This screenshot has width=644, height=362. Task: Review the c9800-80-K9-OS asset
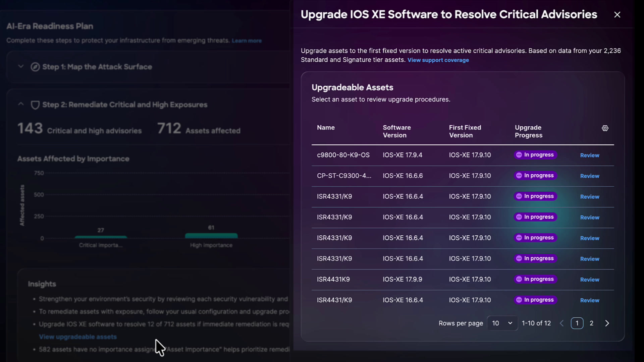click(x=590, y=155)
